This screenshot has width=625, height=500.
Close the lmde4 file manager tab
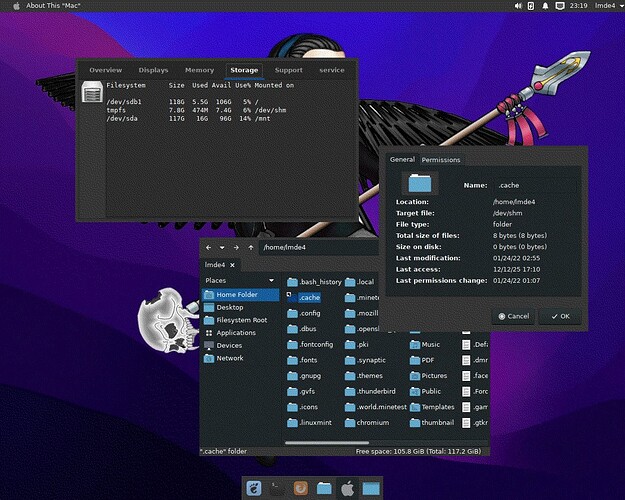pos(232,265)
